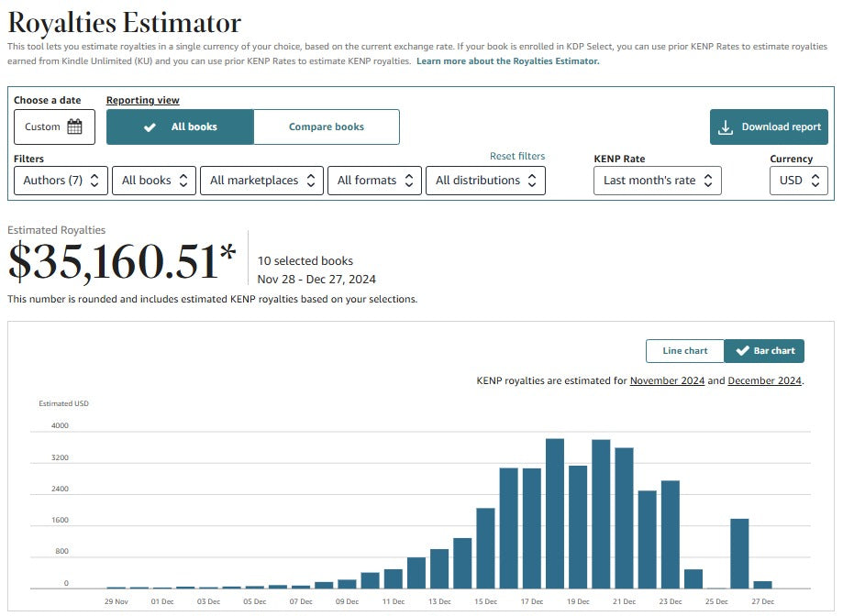Screen dimensions: 843x616
Task: Expand the All marketplaces dropdown
Action: [261, 181]
